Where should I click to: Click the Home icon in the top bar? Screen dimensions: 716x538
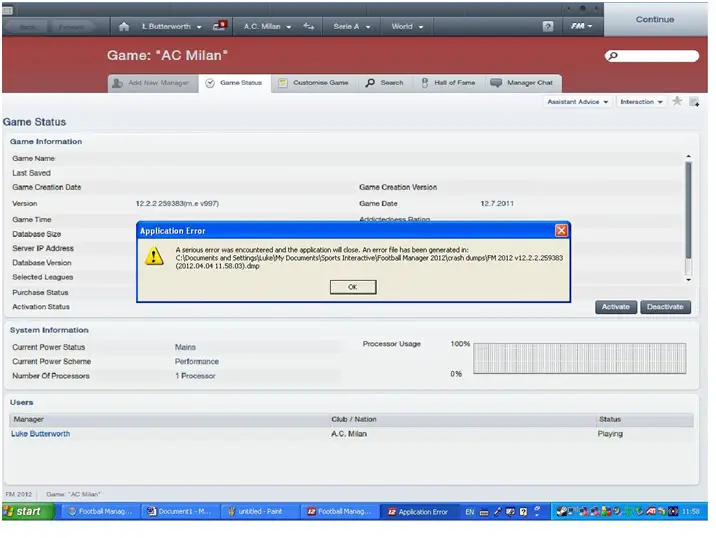(x=124, y=26)
